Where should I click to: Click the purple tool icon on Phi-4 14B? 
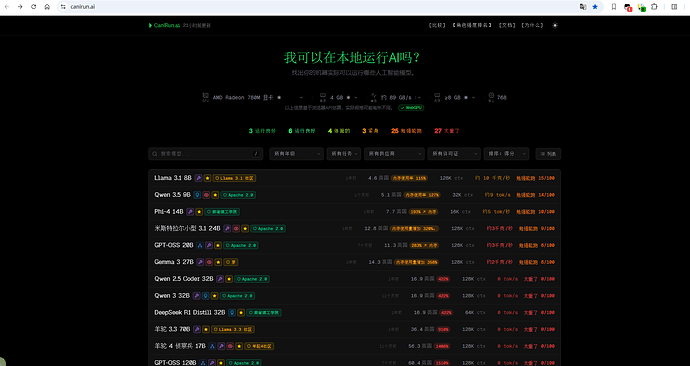[x=190, y=212]
